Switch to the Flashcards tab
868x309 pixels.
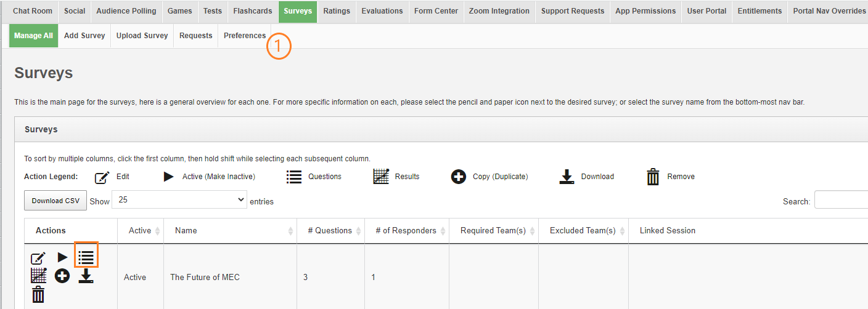point(252,11)
